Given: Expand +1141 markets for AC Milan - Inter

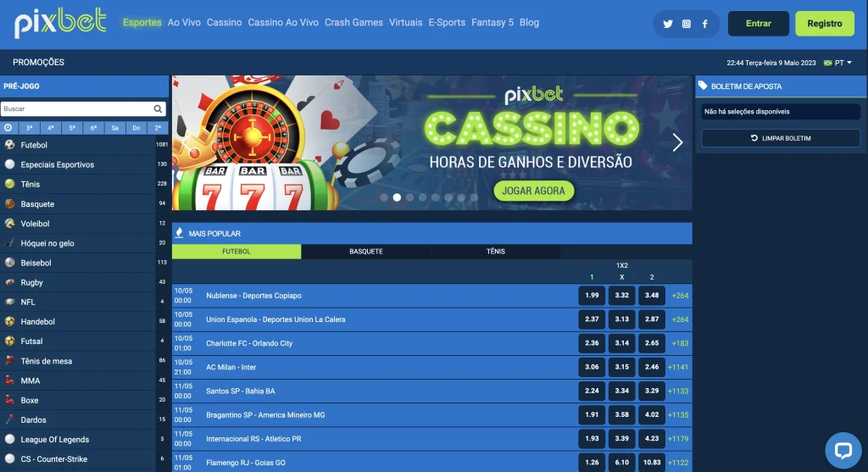Looking at the screenshot, I should 678,367.
